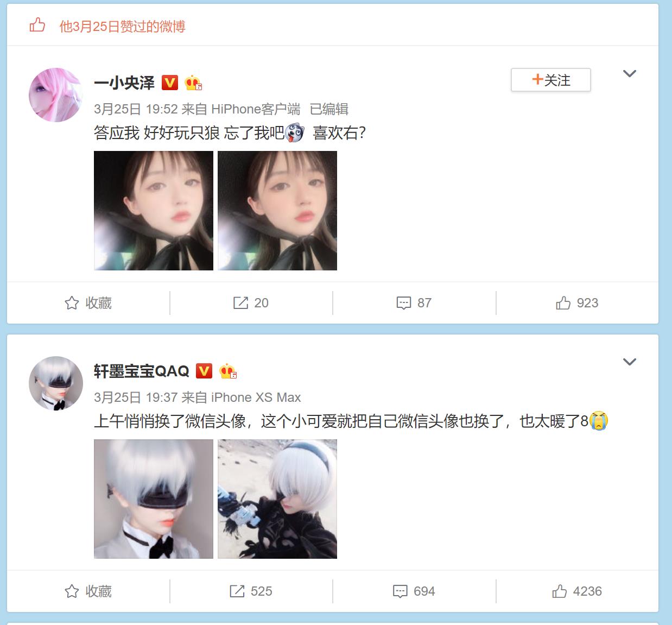Image resolution: width=672 pixels, height=625 pixels.
Task: Open comments on the post with 694 comments
Action: point(414,591)
